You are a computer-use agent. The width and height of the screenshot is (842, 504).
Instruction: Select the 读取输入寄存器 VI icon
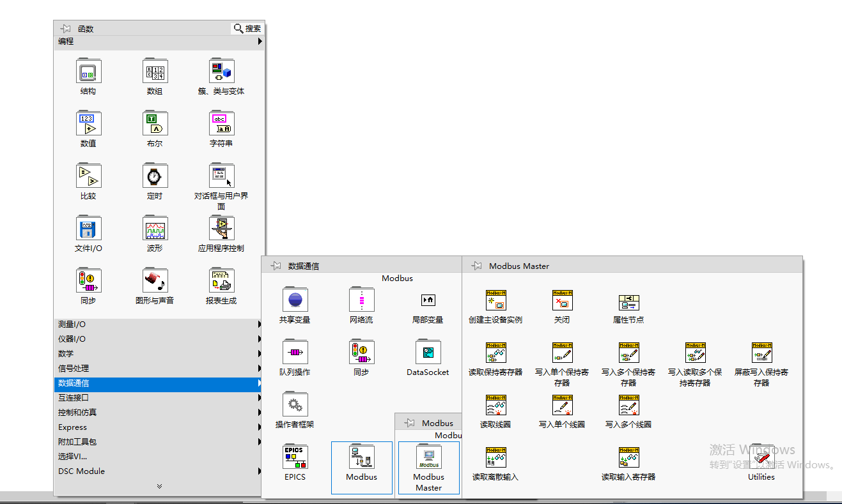pos(628,457)
